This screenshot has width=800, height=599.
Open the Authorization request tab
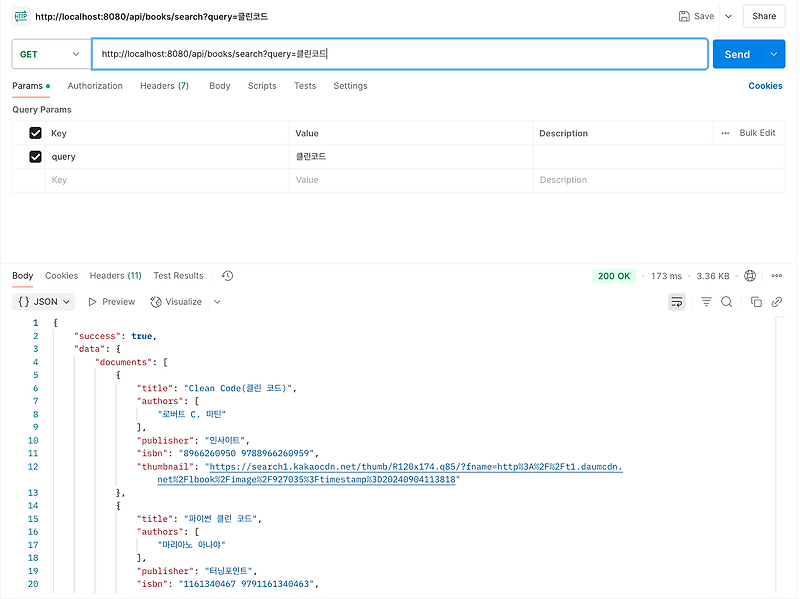[95, 86]
